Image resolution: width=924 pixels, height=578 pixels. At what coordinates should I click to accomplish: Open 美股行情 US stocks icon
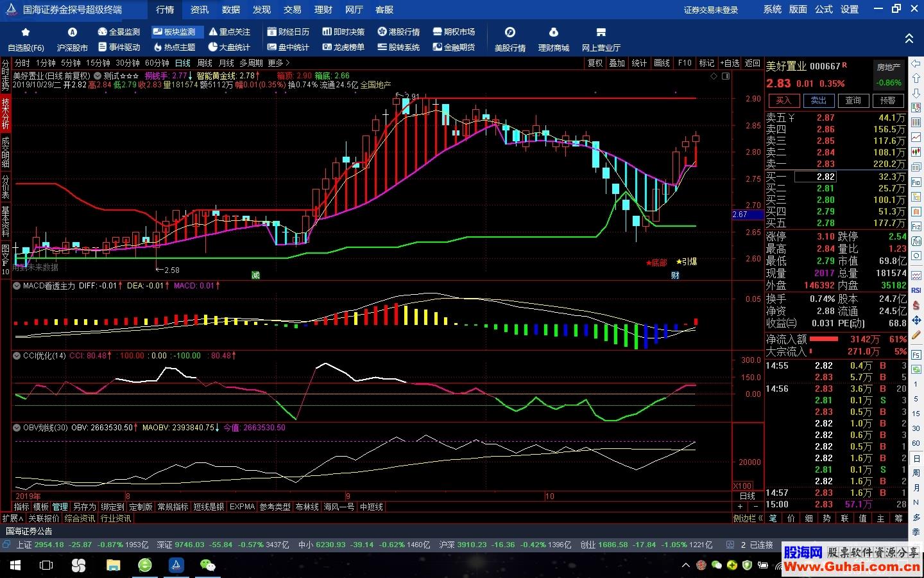click(x=510, y=39)
